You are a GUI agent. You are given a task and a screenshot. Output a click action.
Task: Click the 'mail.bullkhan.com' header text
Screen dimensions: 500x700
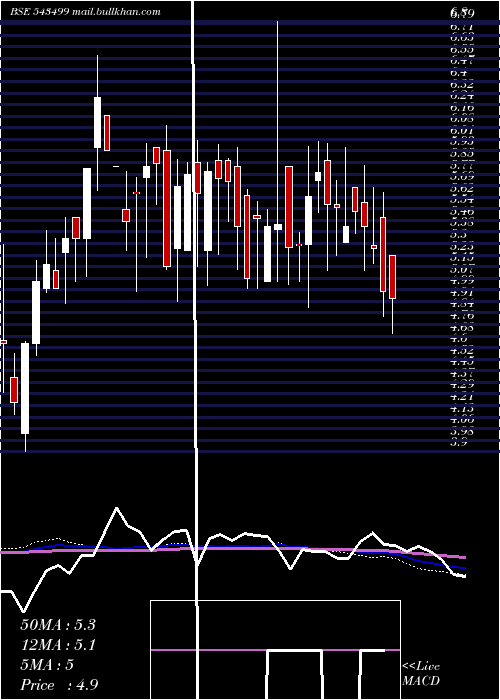pos(116,12)
